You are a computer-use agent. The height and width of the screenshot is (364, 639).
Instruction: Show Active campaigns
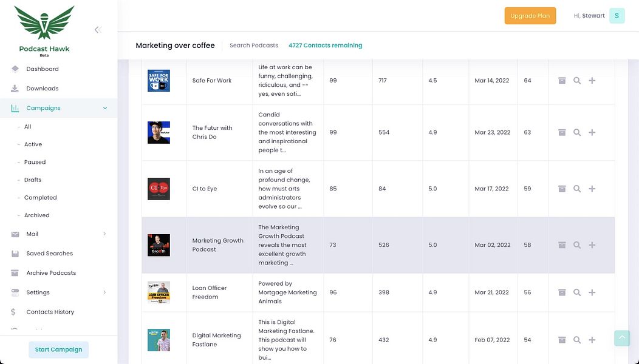pos(33,144)
